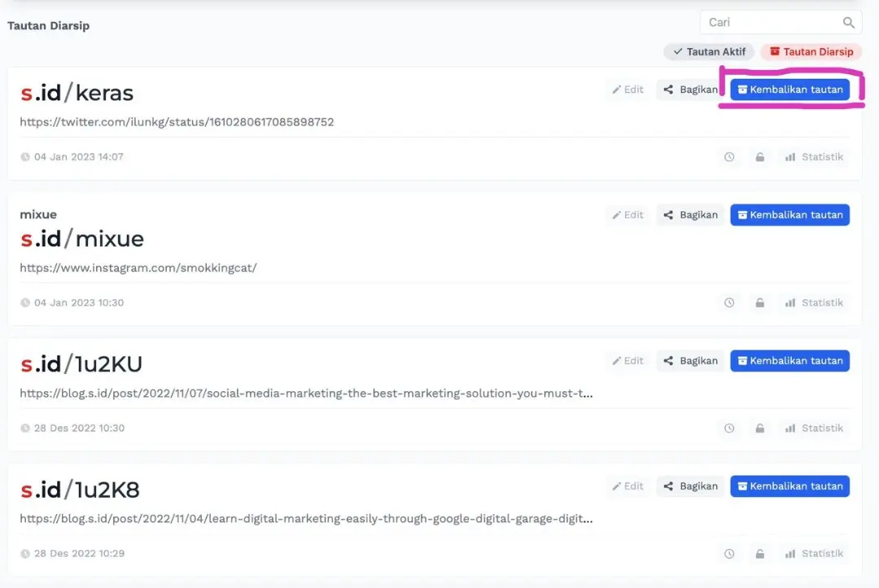Open Statistik for s.id/1u2KU link
The height and width of the screenshot is (588, 879).
pyautogui.click(x=814, y=428)
